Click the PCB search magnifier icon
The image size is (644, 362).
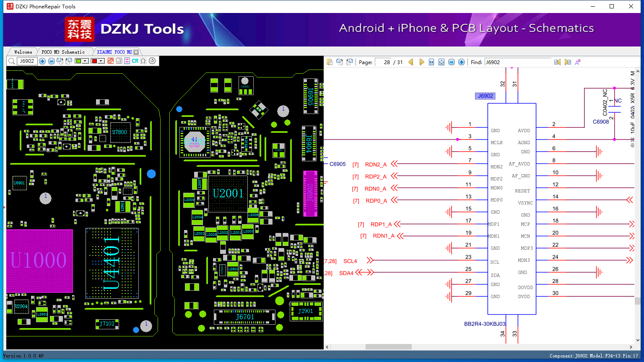[x=11, y=61]
